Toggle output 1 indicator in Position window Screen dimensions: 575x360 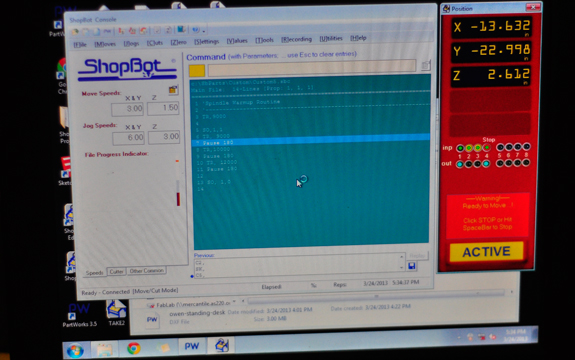460,164
